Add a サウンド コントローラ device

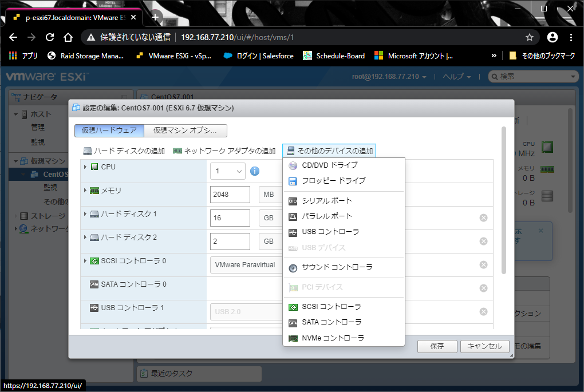coord(344,267)
